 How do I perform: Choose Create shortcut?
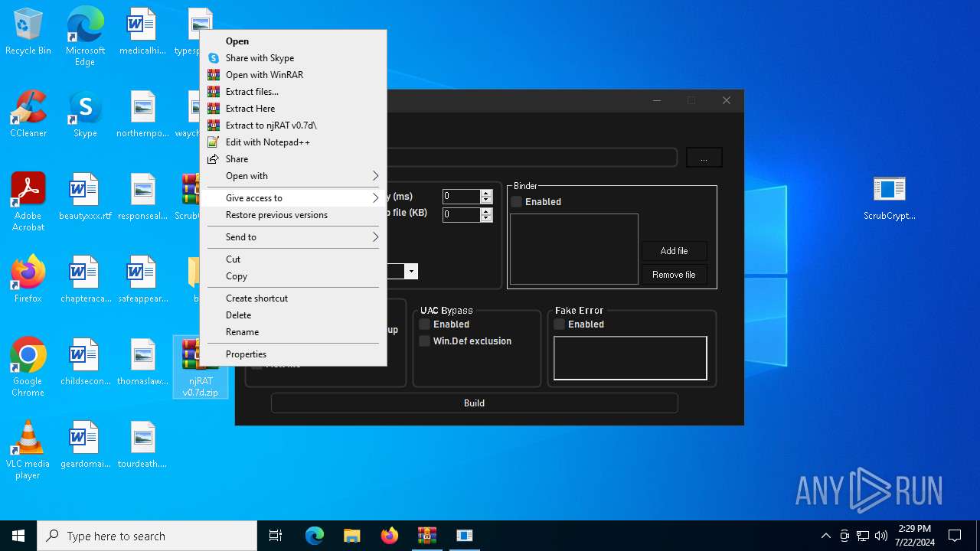pos(293,298)
